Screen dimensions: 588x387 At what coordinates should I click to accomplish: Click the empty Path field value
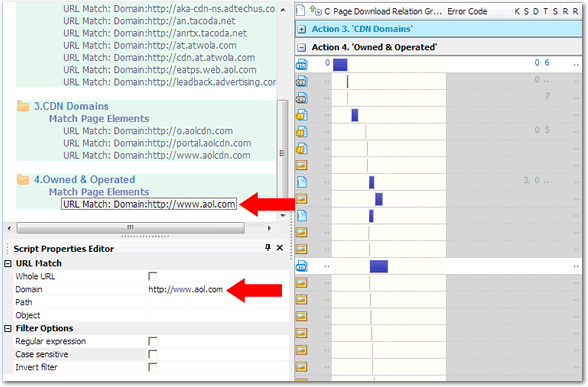point(218,302)
